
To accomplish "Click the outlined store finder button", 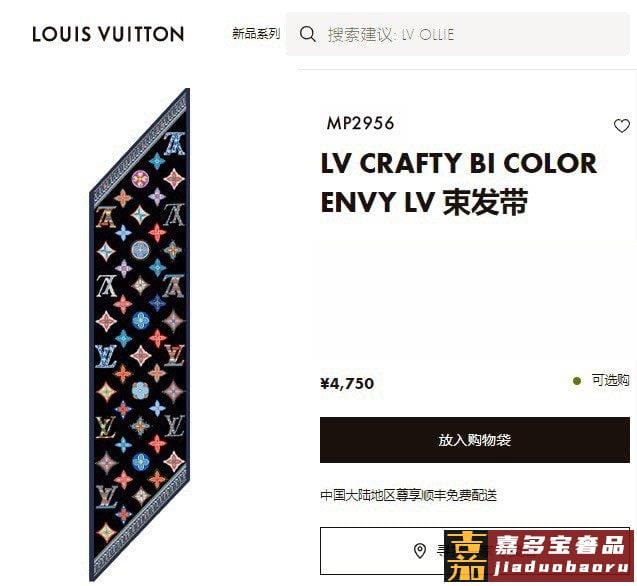I will click(x=474, y=551).
